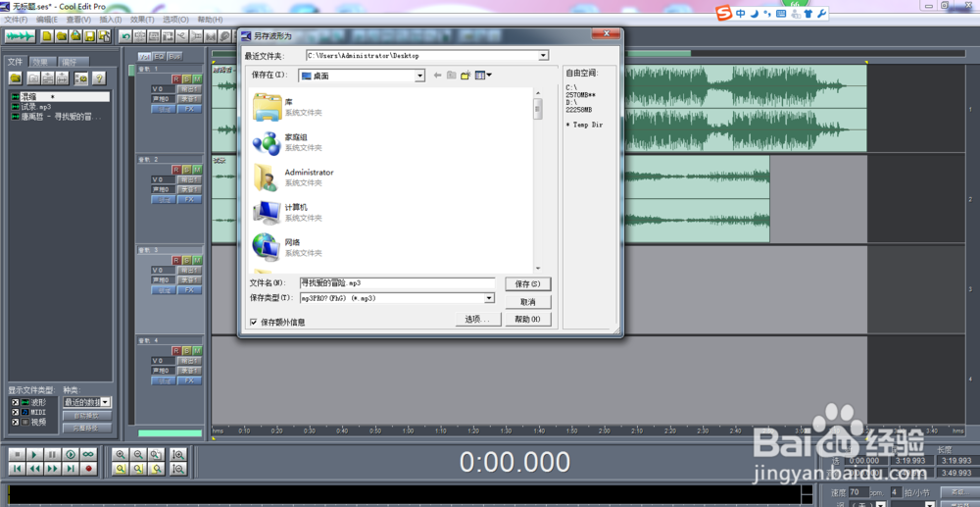Open the 文件(F) menu

pyautogui.click(x=16, y=20)
